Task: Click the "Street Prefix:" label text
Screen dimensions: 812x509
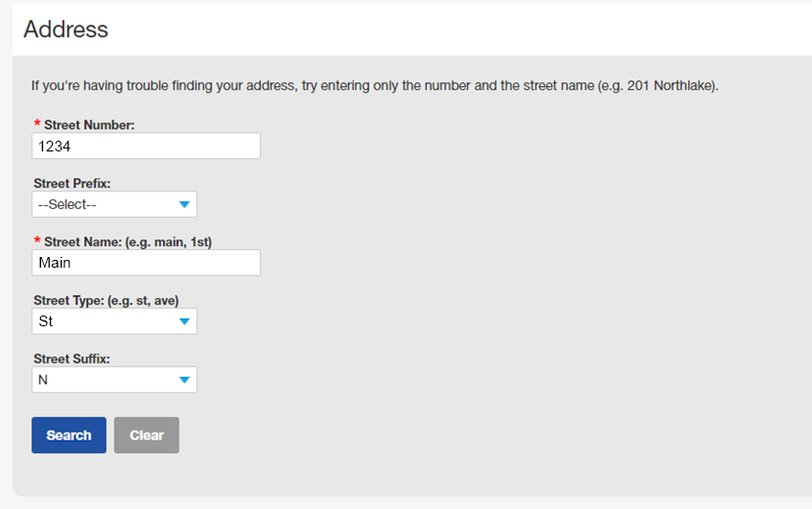Action: tap(72, 183)
